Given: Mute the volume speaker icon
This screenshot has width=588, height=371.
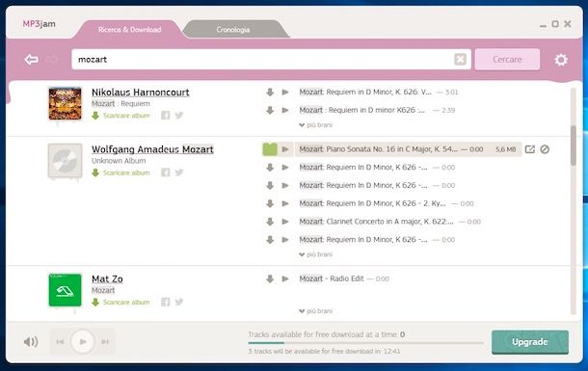Looking at the screenshot, I should point(31,342).
